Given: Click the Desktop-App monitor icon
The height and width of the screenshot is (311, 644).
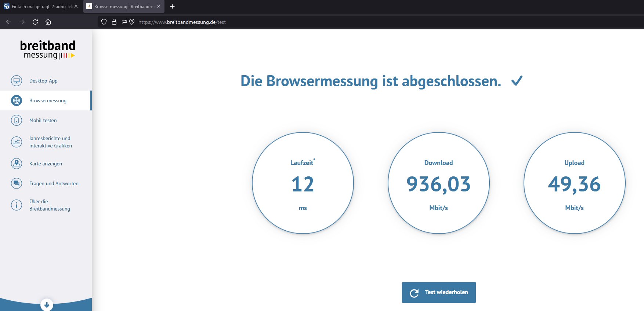Looking at the screenshot, I should [17, 81].
